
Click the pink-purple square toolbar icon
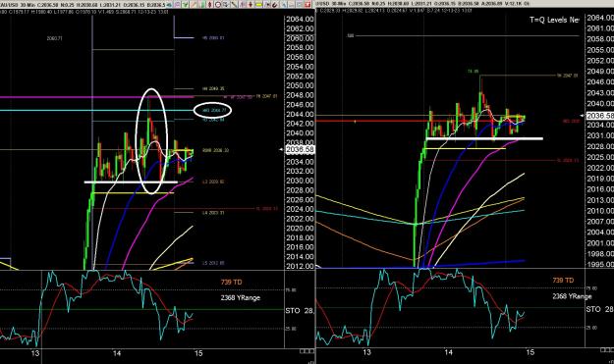[177, 4]
